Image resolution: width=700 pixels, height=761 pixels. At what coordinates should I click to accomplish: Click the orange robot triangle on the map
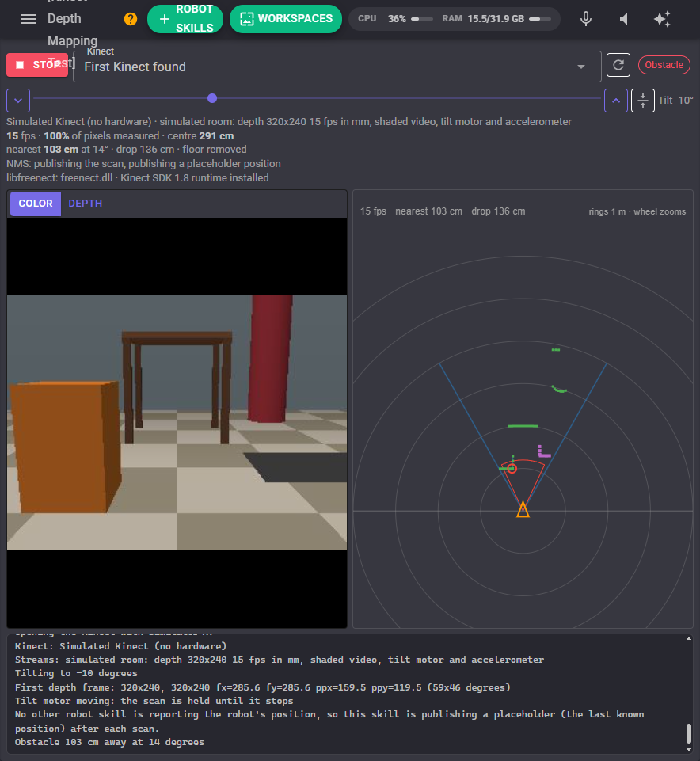coord(523,510)
